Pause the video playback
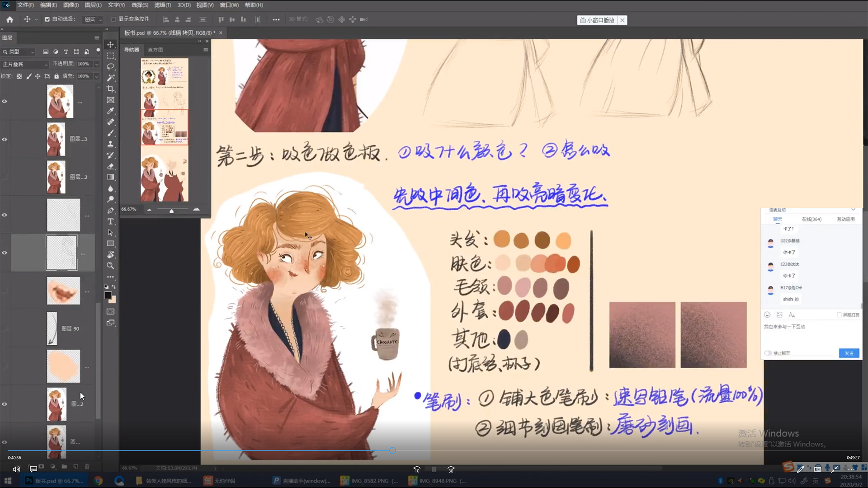The image size is (868, 488). pyautogui.click(x=434, y=469)
